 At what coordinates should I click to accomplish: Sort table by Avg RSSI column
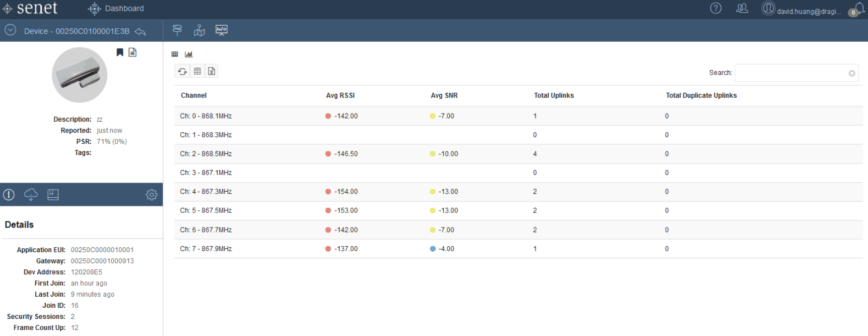(x=340, y=95)
